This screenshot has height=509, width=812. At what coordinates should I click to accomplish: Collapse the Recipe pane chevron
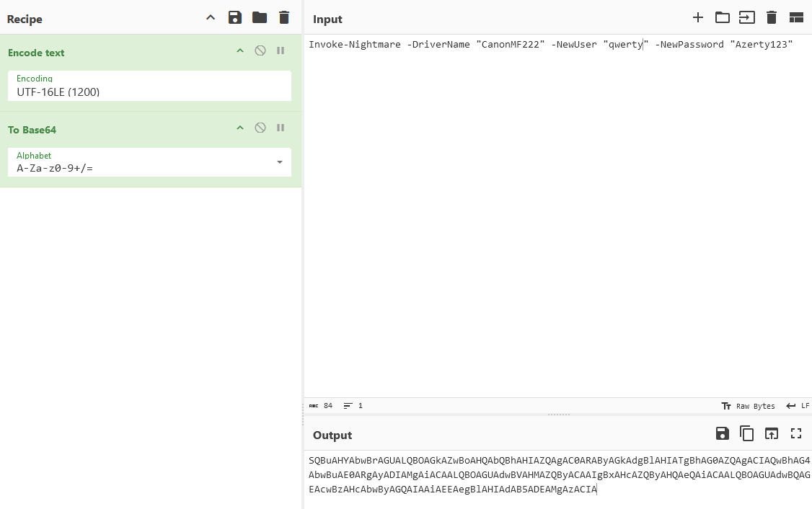point(211,17)
